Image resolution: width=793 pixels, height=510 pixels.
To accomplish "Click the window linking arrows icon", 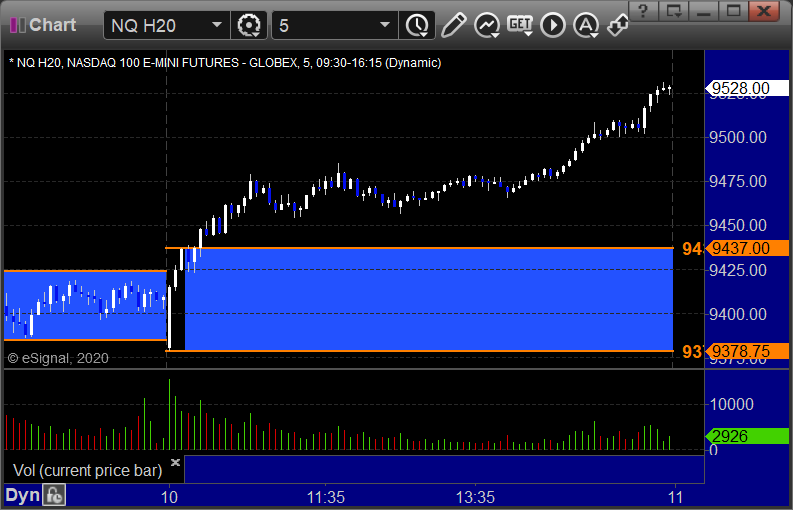I will point(618,25).
